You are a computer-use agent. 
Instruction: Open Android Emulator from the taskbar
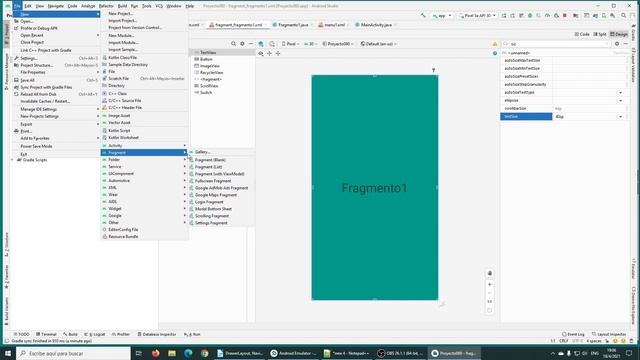click(293, 353)
